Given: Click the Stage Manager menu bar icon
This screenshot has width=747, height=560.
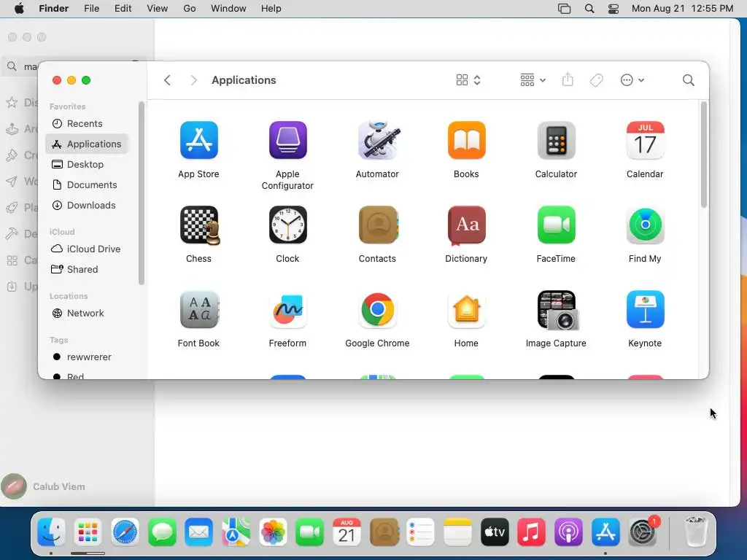Looking at the screenshot, I should 564,9.
